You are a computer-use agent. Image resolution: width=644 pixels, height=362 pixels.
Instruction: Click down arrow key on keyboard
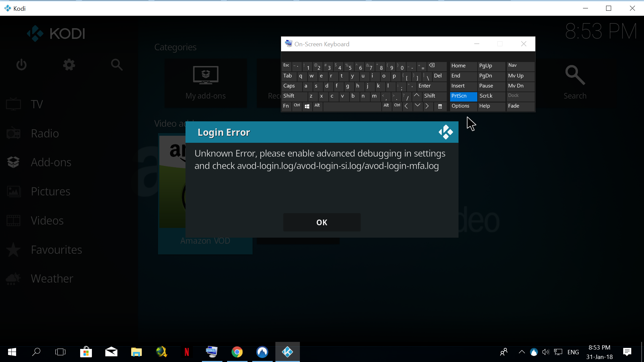(x=417, y=106)
